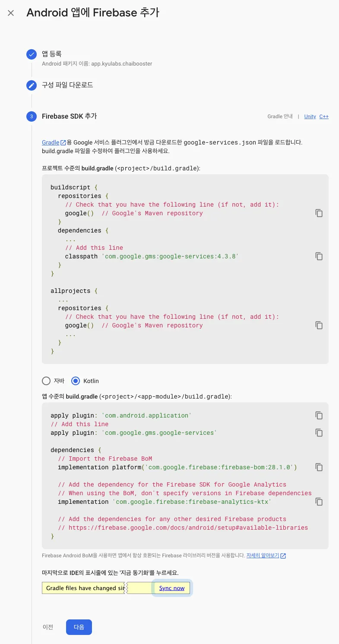Click the 앱 등록 step title
Viewport: 339px width, 644px height.
tap(52, 54)
